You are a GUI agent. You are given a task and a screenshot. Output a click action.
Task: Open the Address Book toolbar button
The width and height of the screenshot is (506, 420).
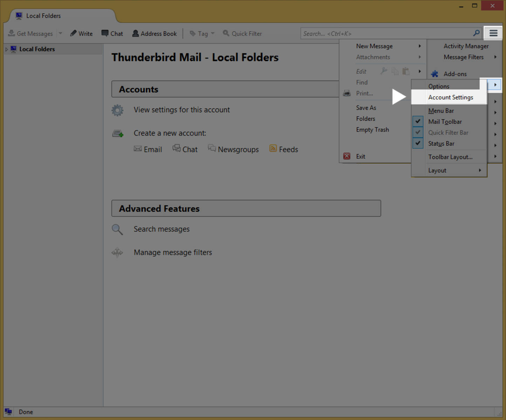(154, 34)
